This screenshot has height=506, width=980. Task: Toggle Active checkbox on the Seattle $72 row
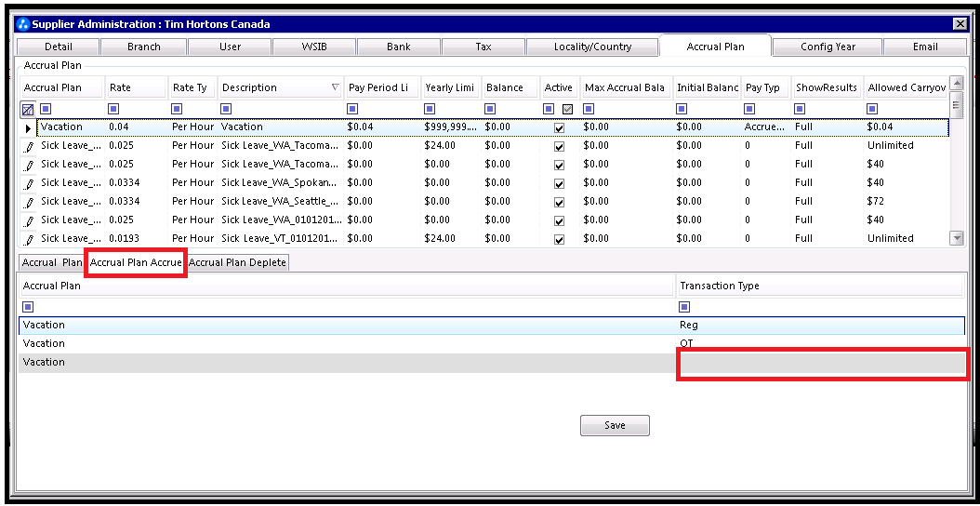click(x=560, y=202)
